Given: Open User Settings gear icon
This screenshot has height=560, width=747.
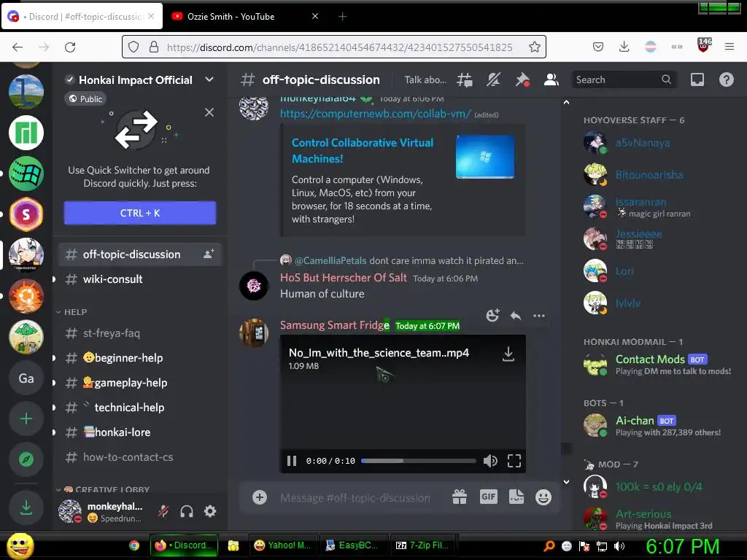Looking at the screenshot, I should pos(210,511).
